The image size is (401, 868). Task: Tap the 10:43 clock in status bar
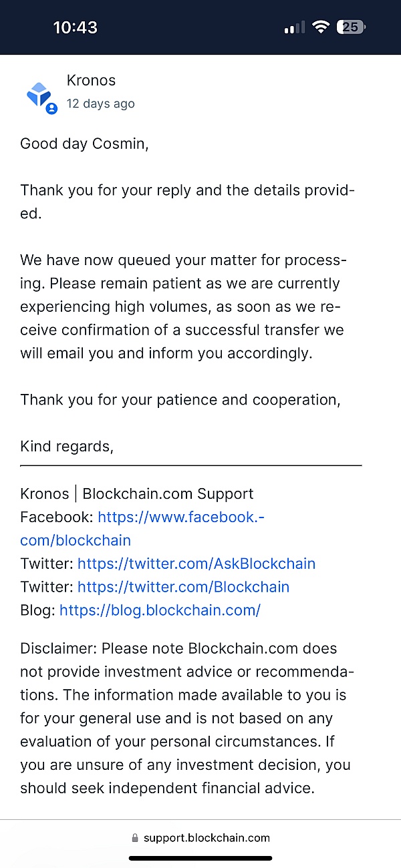75,27
